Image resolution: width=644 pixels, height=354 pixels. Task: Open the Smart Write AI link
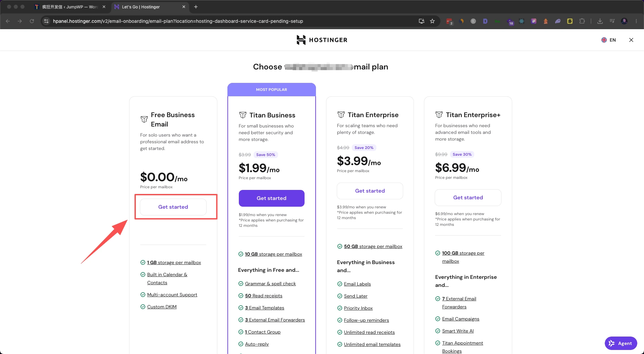click(x=458, y=331)
